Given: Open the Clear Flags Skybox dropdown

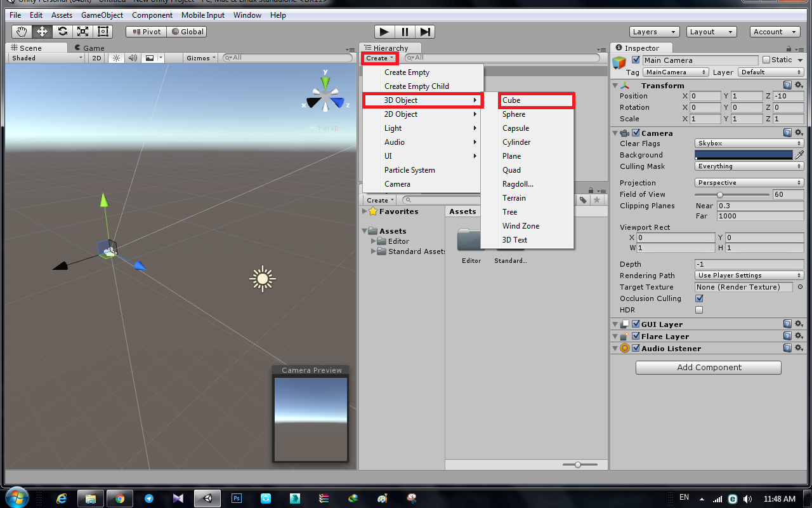Looking at the screenshot, I should point(749,144).
